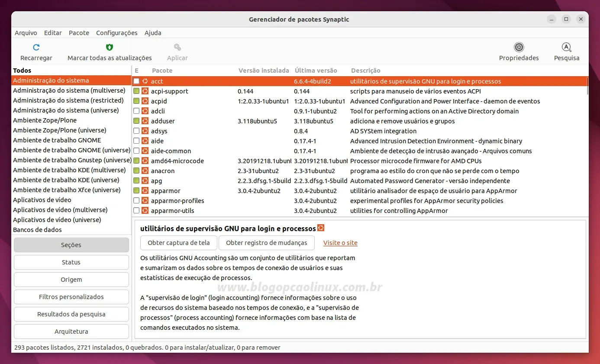Open Filtros personalizados view

tap(71, 297)
